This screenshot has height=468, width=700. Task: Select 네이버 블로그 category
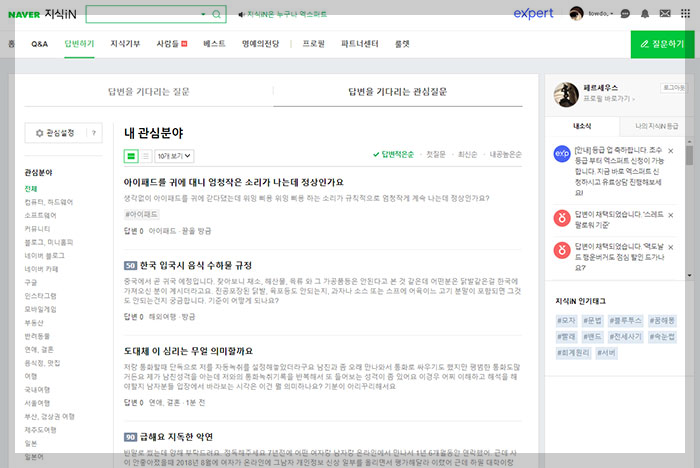[x=45, y=255]
